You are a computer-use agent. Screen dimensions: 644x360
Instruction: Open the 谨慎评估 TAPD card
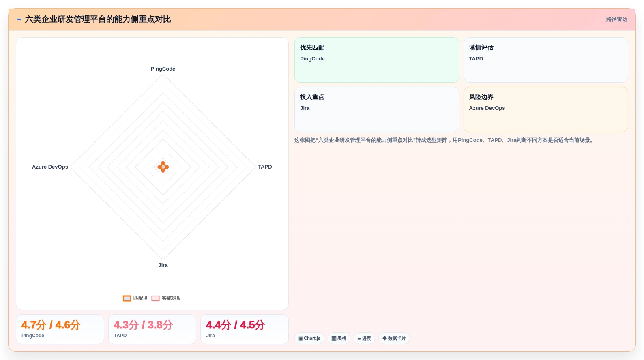(546, 60)
